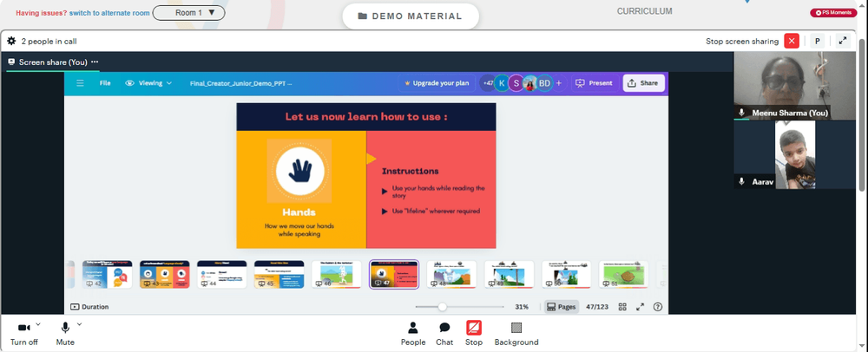Open Canva help question mark
The height and width of the screenshot is (352, 868).
click(x=658, y=307)
